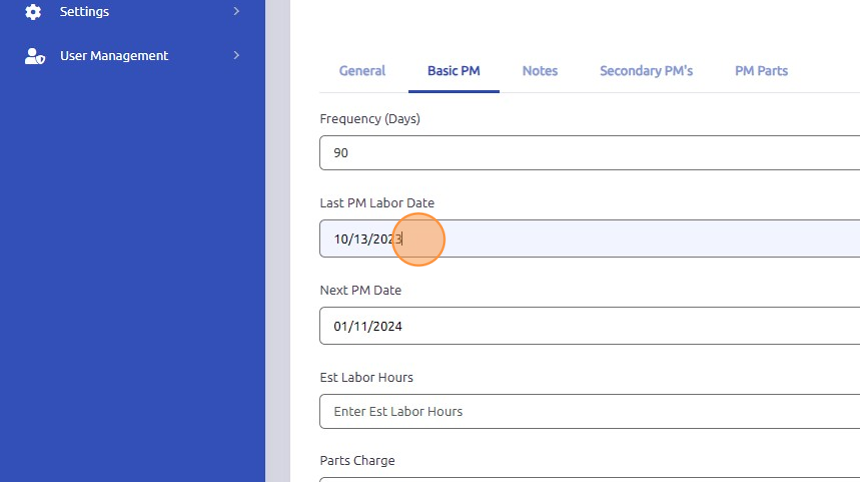Open the Settings sidebar menu label

coord(84,12)
